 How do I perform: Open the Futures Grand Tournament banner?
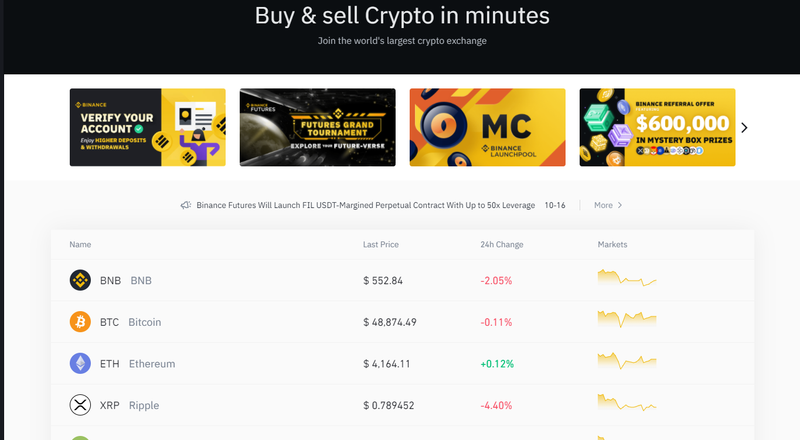click(317, 128)
